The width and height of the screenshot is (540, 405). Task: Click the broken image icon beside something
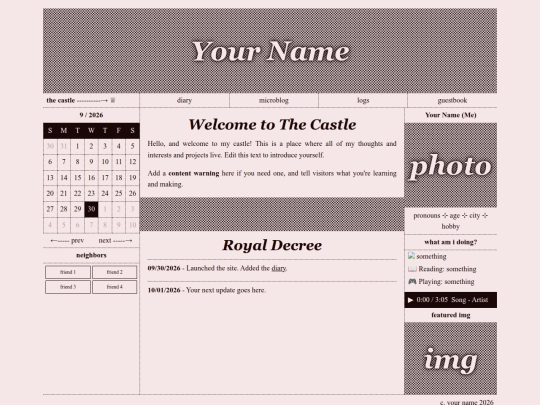tap(411, 256)
